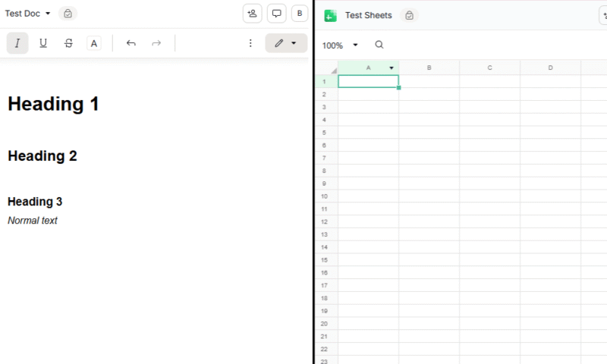
Task: Click the green Sheets app icon
Action: coord(330,15)
